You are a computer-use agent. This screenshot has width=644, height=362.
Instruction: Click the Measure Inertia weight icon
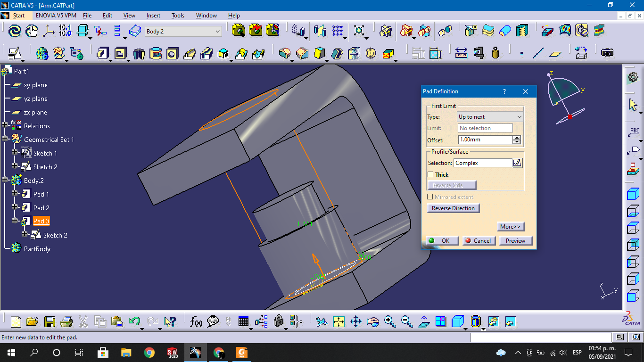[495, 53]
